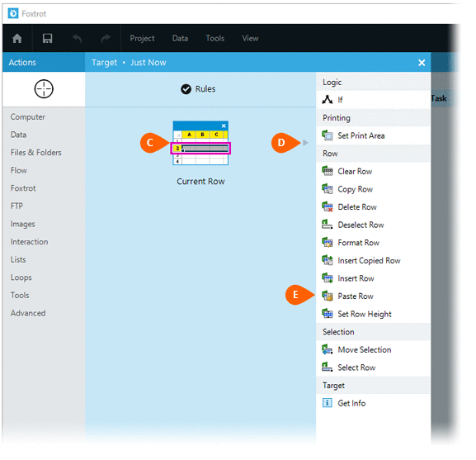Screen dimensions: 476x460
Task: Click the Set Print Area icon
Action: pyautogui.click(x=328, y=135)
